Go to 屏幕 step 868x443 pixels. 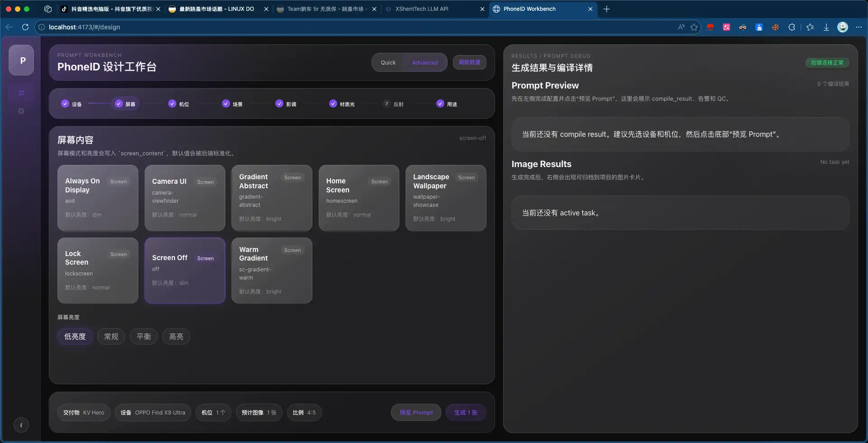point(125,104)
